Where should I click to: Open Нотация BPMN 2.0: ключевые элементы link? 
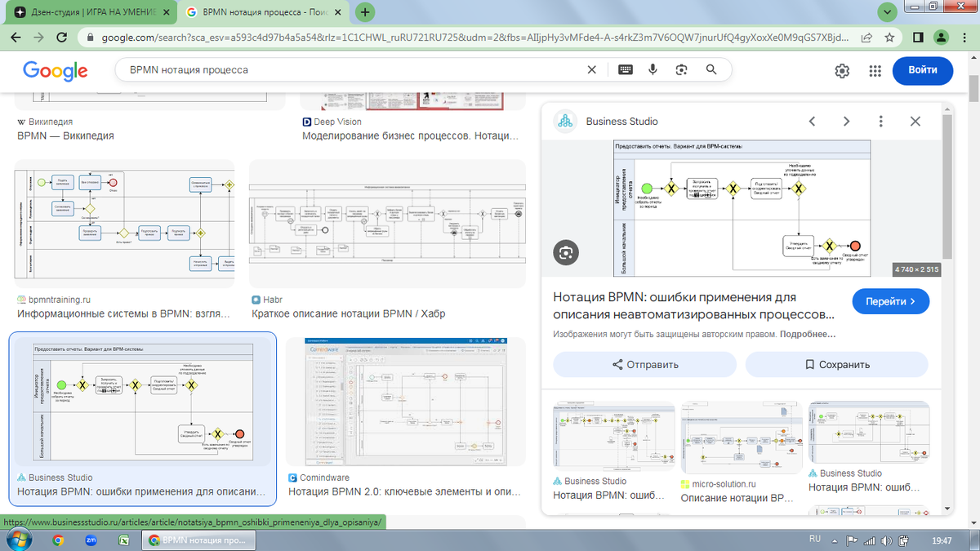(x=404, y=492)
